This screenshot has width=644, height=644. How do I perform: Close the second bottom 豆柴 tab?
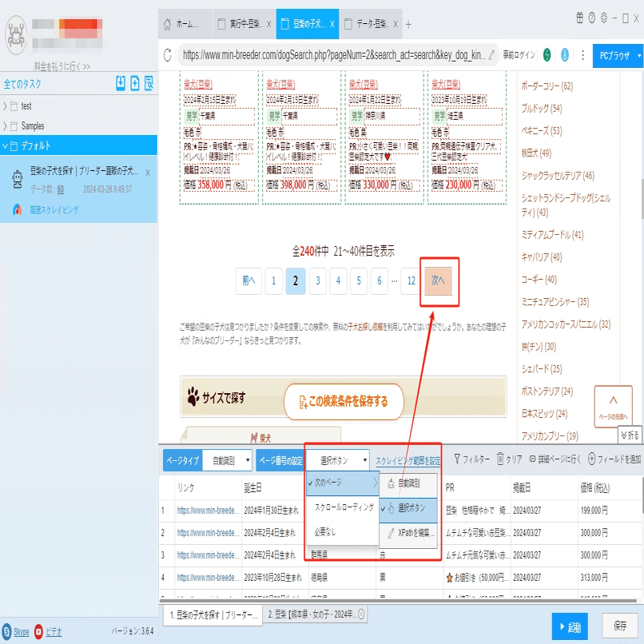[361, 614]
